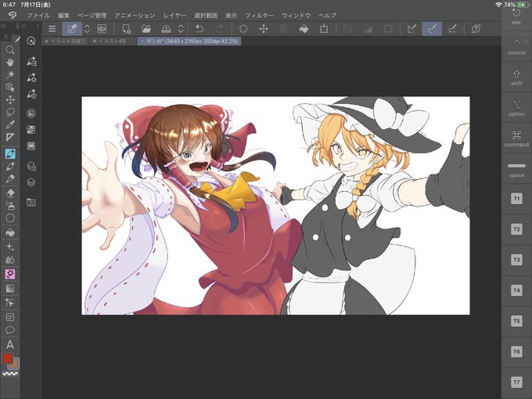The height and width of the screenshot is (399, 532).
Task: Open the Tool Property palette icon
Action: (31, 77)
